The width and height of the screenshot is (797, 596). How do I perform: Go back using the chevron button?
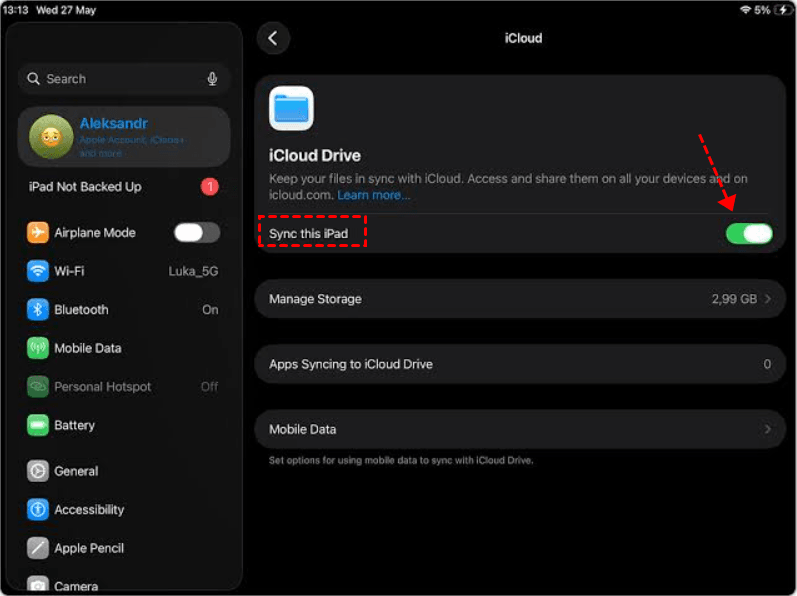(273, 38)
